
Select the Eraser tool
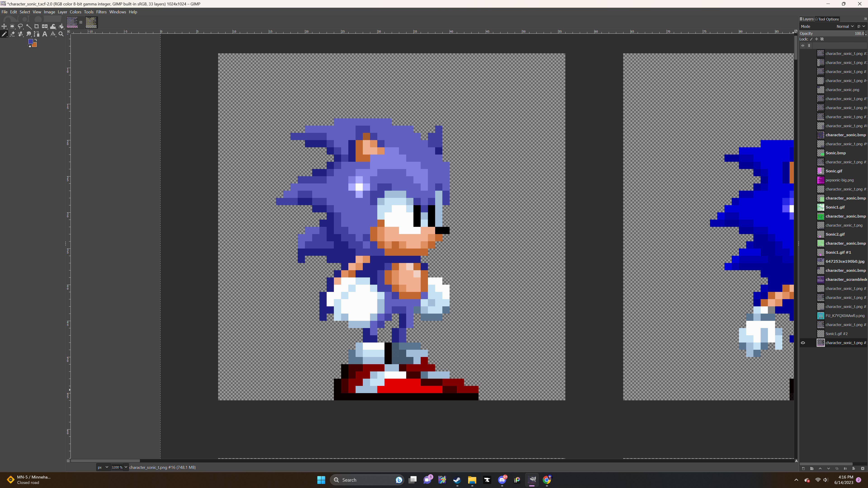tap(12, 34)
